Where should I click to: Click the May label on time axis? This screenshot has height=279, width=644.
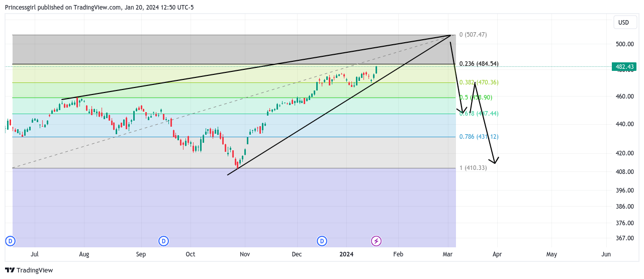551,254
